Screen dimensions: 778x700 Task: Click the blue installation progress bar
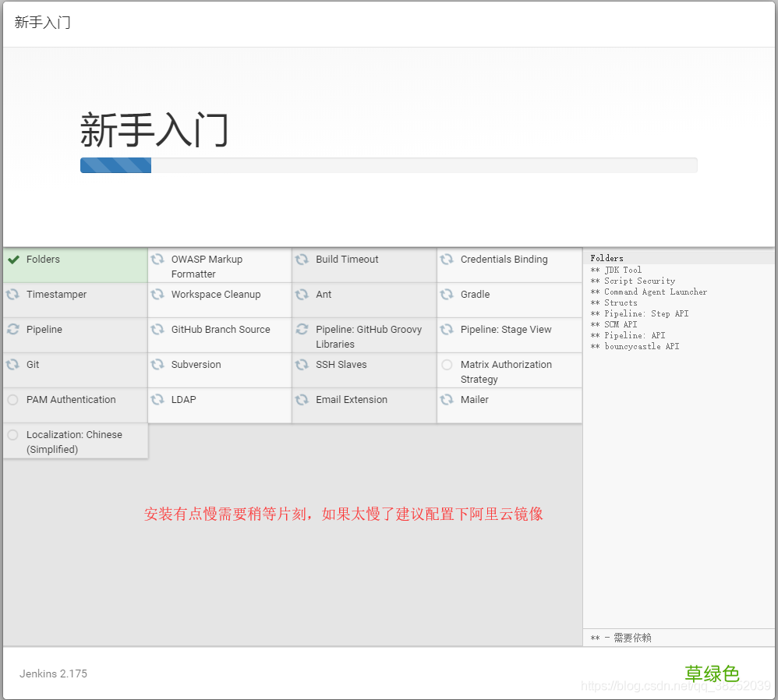[115, 164]
